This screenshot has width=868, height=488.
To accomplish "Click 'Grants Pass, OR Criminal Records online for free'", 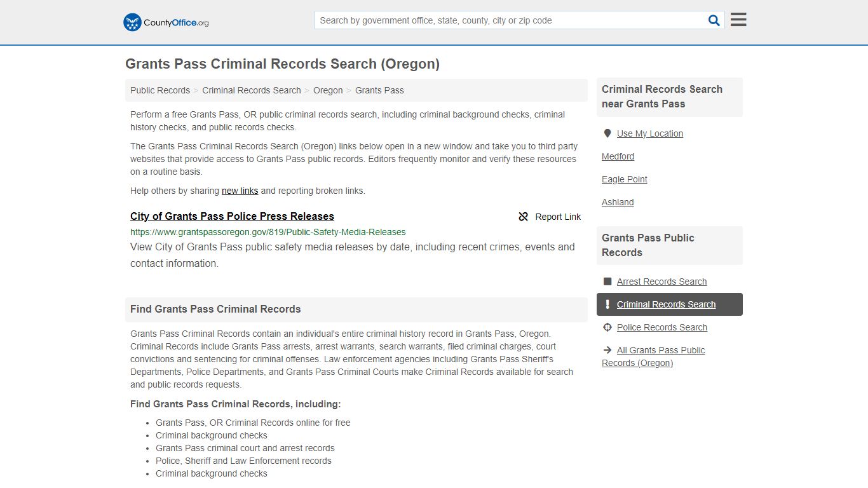I will coord(253,423).
